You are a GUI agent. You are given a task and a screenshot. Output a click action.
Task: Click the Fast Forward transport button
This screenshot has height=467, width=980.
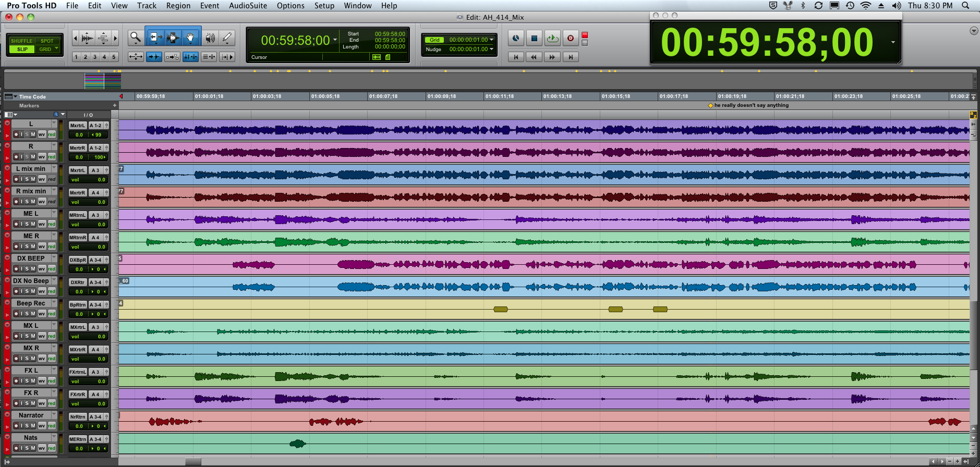[552, 57]
